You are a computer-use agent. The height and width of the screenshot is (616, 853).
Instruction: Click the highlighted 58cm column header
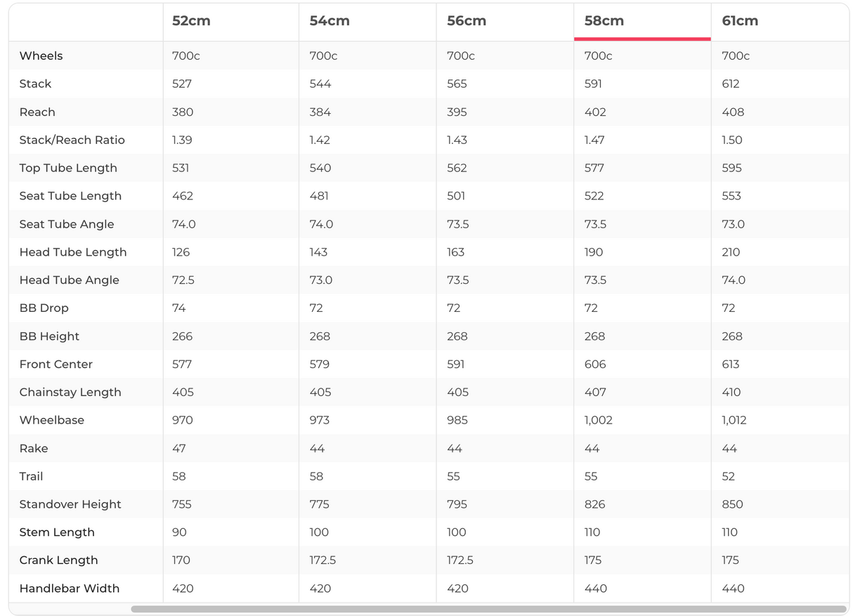pos(604,21)
